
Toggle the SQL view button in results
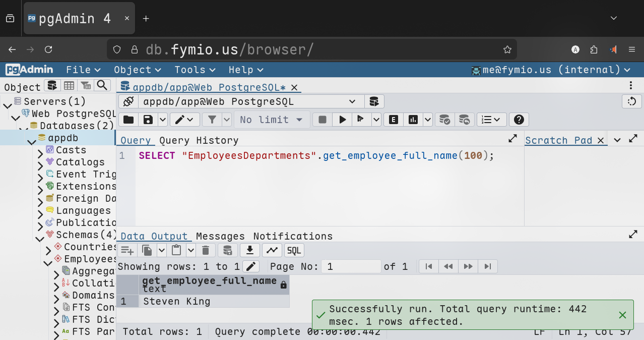(294, 250)
